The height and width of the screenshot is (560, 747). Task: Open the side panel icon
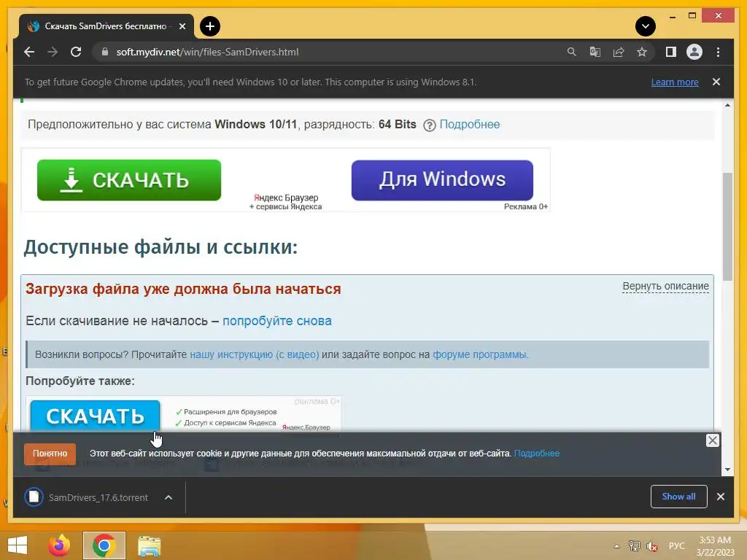[671, 52]
